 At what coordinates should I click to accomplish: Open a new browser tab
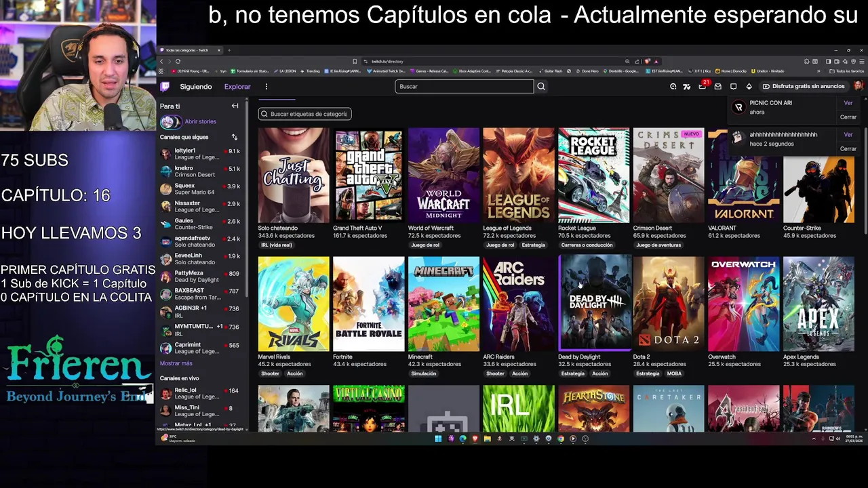coord(229,50)
